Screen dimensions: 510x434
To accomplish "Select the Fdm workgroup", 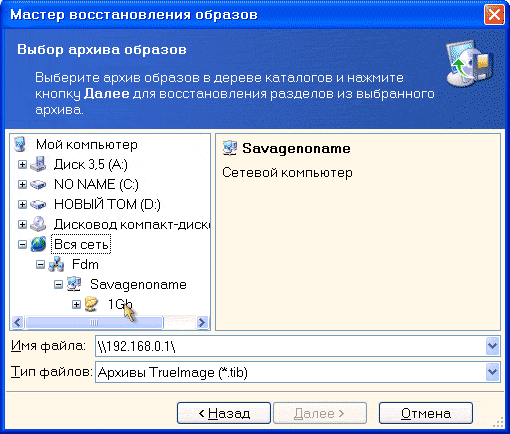I will [85, 265].
